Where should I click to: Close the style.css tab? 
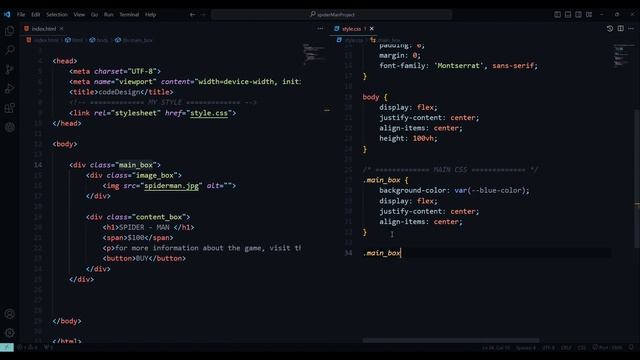tap(371, 29)
